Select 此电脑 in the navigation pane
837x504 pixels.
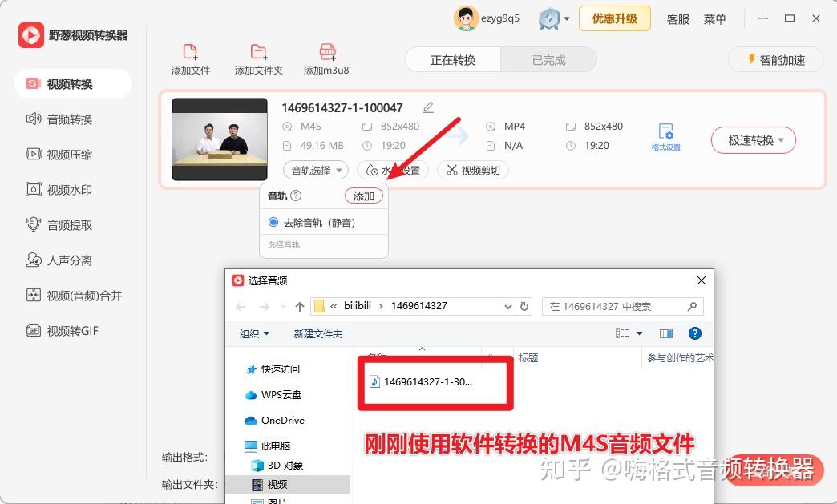[268, 446]
